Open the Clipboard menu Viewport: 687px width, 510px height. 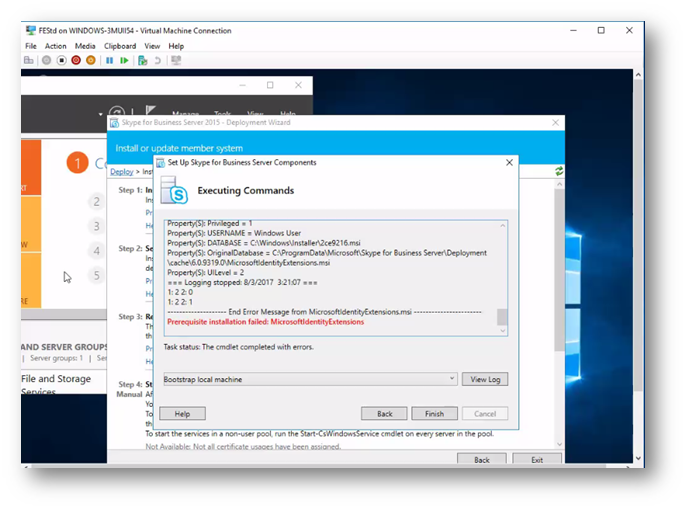[x=120, y=46]
